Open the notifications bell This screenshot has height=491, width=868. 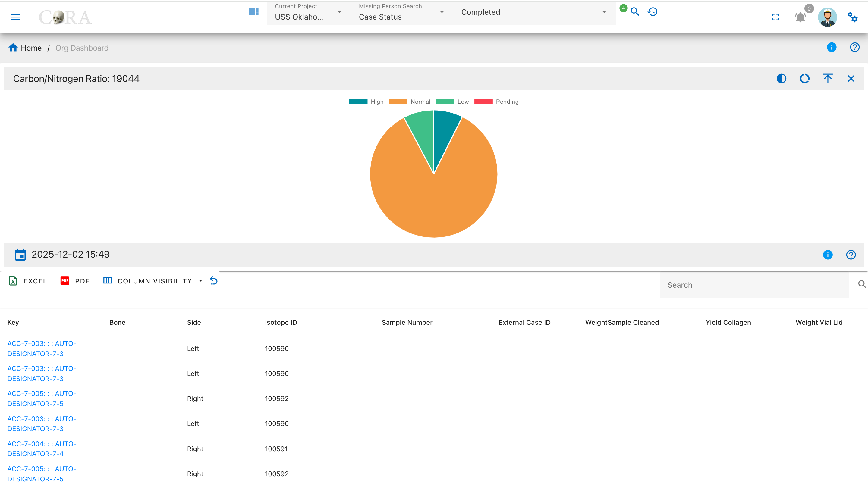point(800,17)
